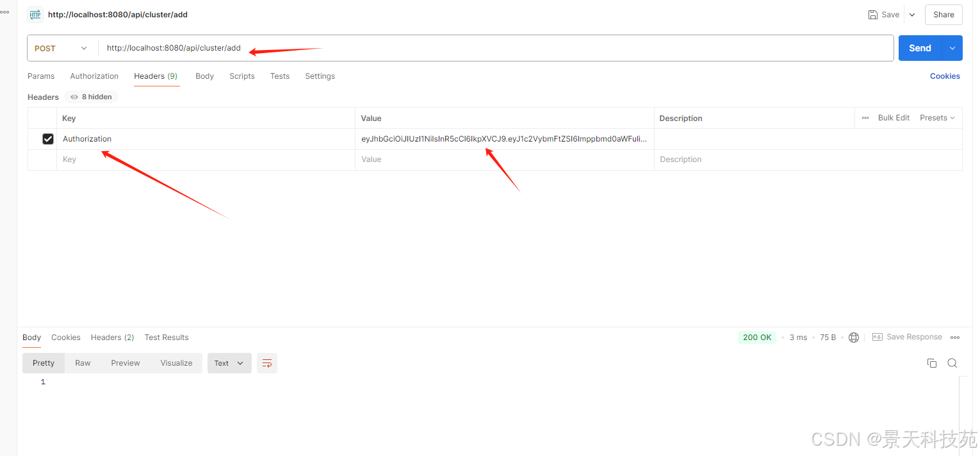Search response with the magnifier icon
Viewport: 980px width, 456px height.
point(952,363)
